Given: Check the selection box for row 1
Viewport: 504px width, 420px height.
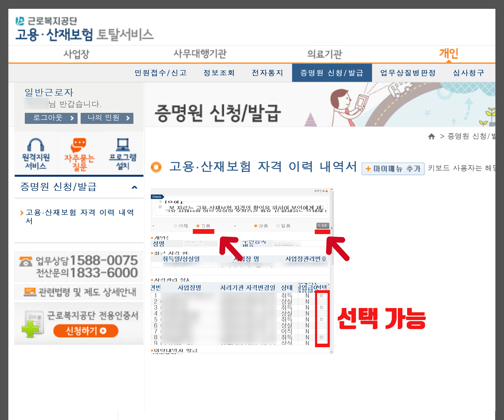Looking at the screenshot, I should pos(321,295).
